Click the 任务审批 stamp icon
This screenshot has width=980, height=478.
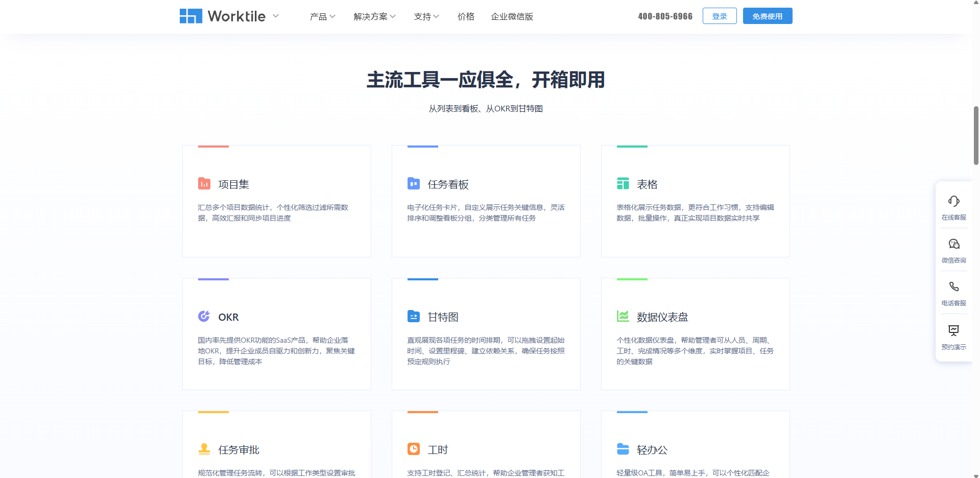click(x=204, y=449)
